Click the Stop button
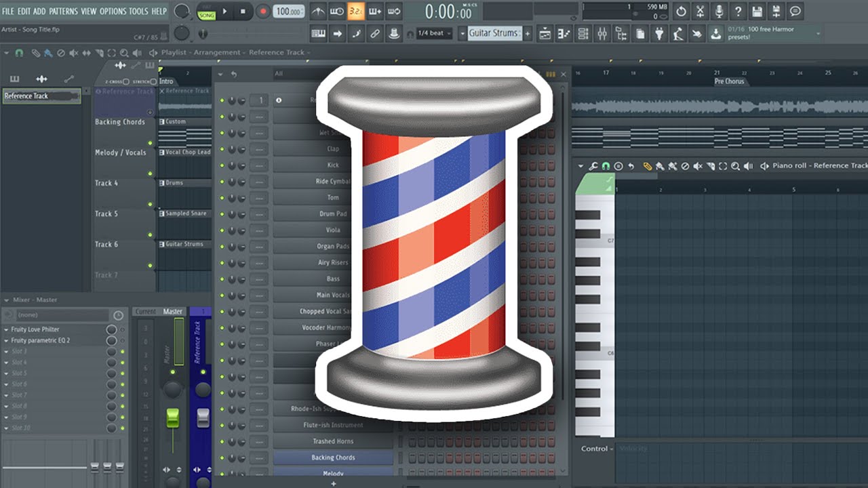The image size is (868, 488). click(x=243, y=12)
